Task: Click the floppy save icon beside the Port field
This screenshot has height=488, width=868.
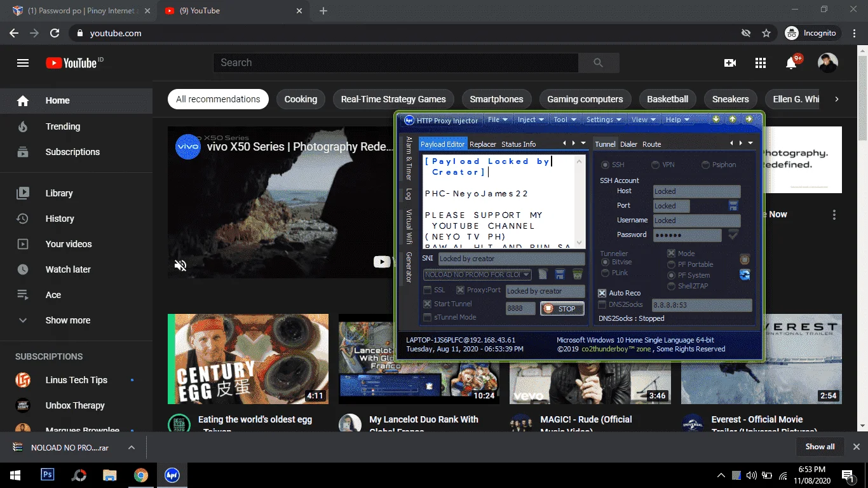Action: click(x=733, y=206)
